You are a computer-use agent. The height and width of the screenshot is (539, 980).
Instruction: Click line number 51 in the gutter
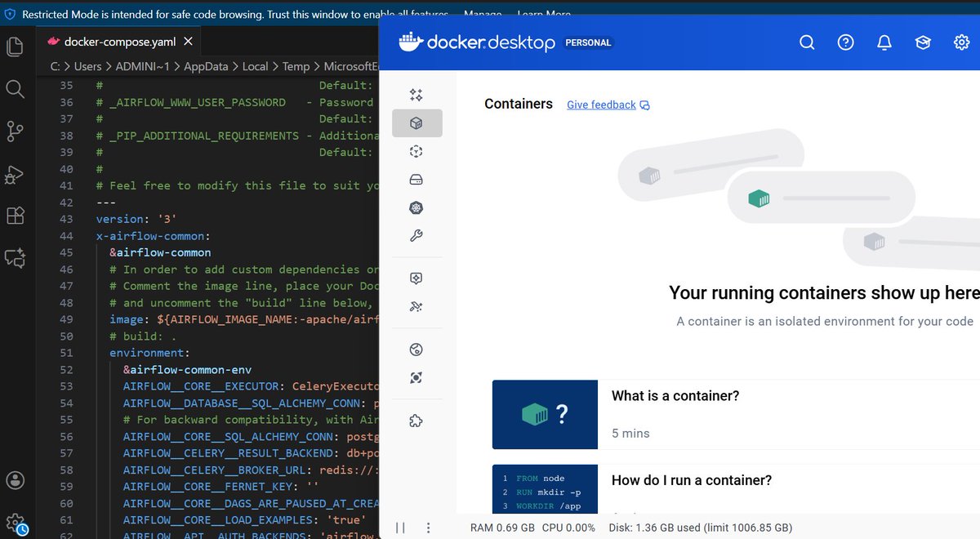[66, 353]
